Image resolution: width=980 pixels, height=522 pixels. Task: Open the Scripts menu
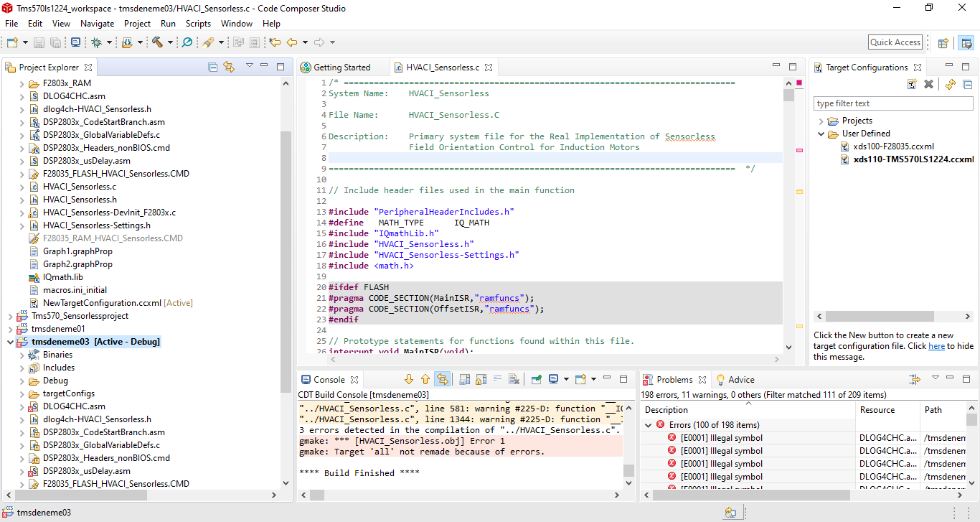tap(198, 24)
